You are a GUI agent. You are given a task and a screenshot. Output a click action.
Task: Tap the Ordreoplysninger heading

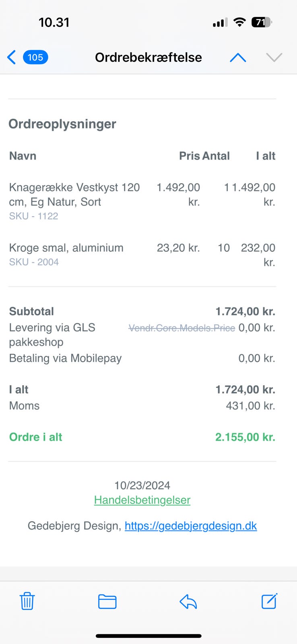click(x=62, y=124)
